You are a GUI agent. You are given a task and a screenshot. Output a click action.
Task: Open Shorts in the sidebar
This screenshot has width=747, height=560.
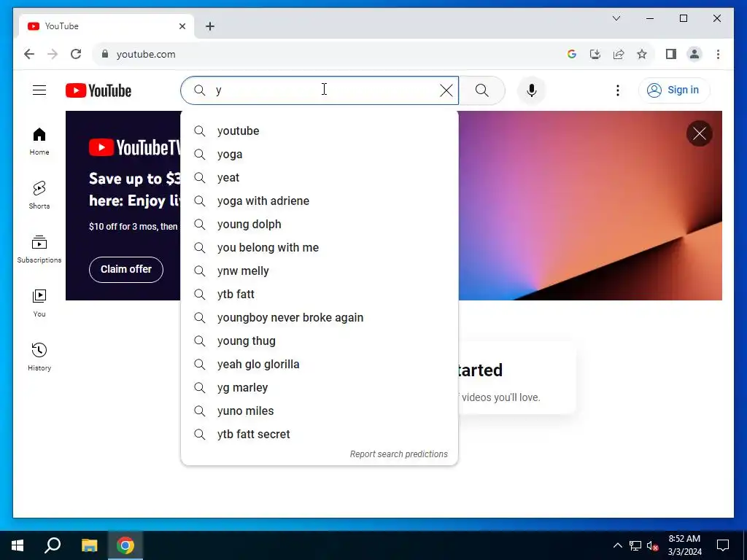(39, 195)
